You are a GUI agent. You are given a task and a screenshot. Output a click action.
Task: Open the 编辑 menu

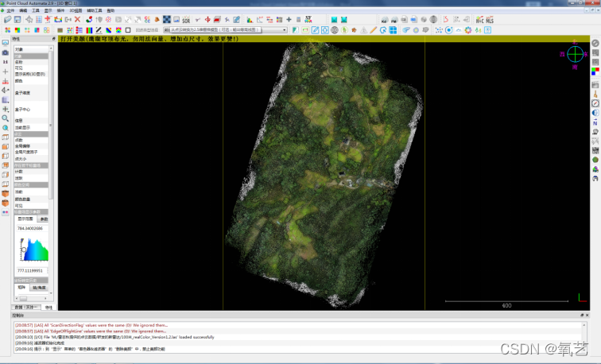(23, 10)
